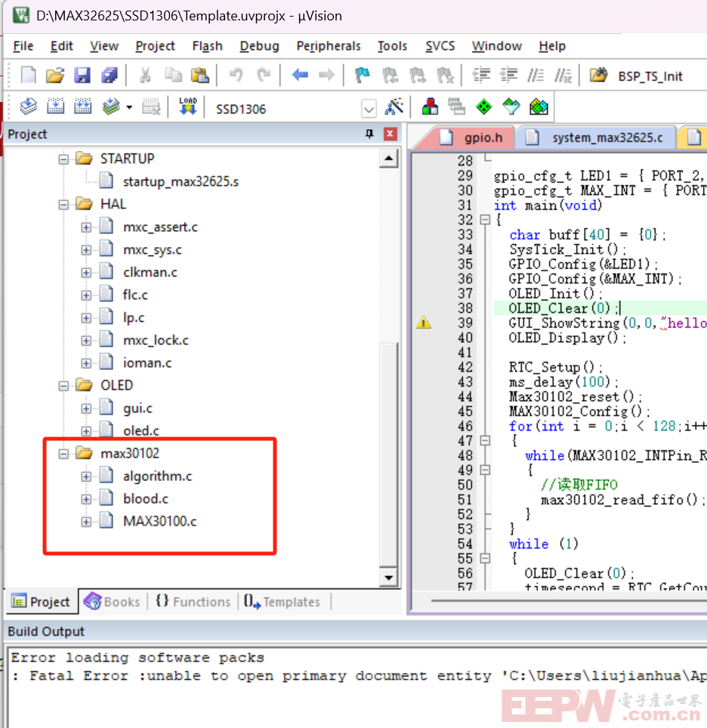Open Manage Run-Time Environment
The height and width of the screenshot is (728, 707).
(x=483, y=106)
